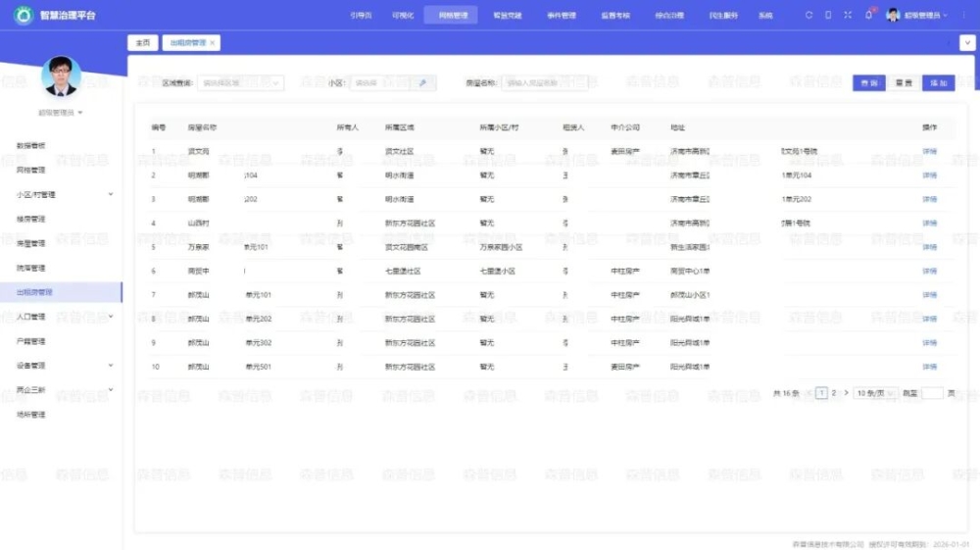Click the blue 添加 button
This screenshot has height=550, width=980.
[939, 83]
